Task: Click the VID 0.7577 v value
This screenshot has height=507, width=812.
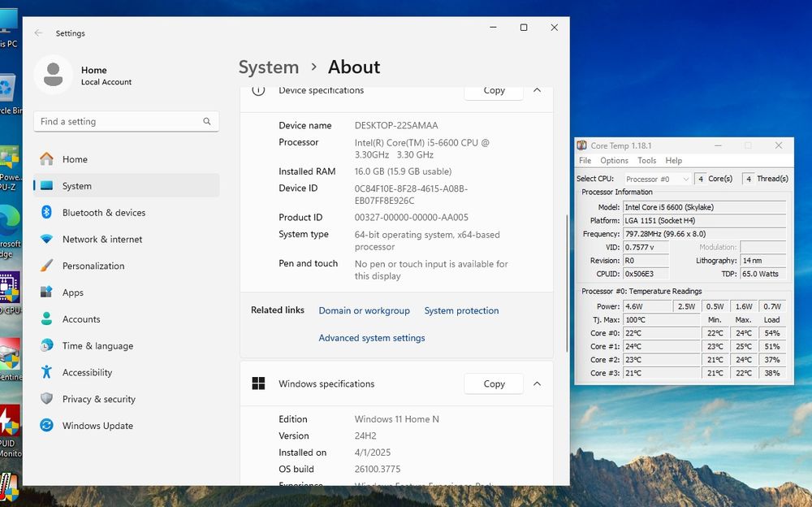Action: click(x=646, y=247)
